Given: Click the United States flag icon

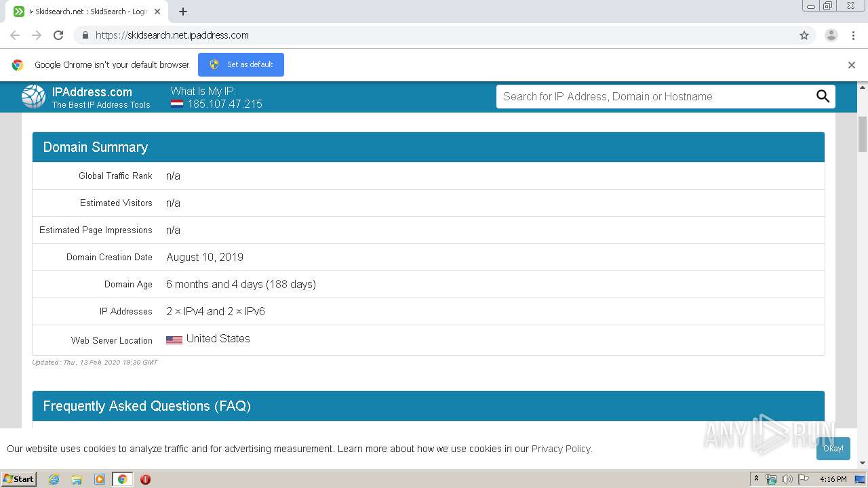Looking at the screenshot, I should [174, 340].
